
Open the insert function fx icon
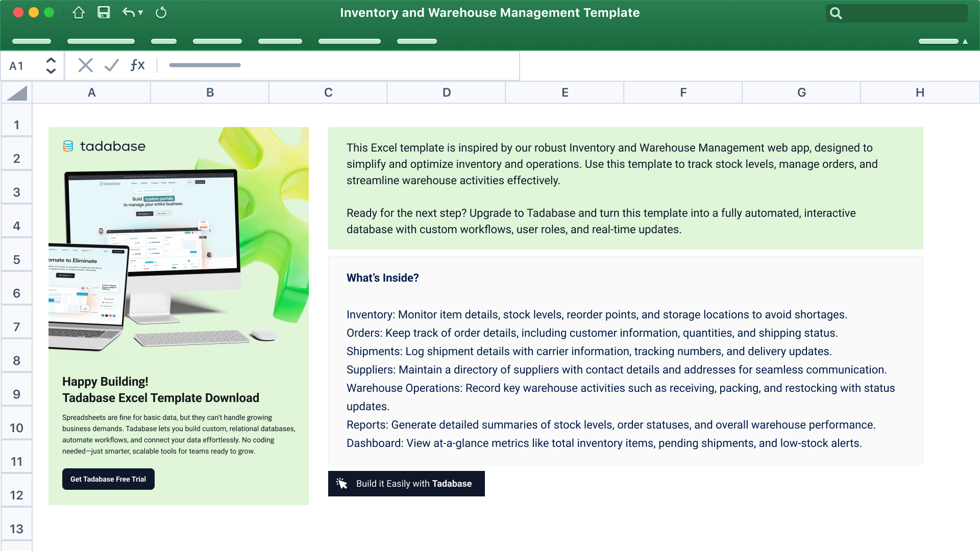coord(137,65)
